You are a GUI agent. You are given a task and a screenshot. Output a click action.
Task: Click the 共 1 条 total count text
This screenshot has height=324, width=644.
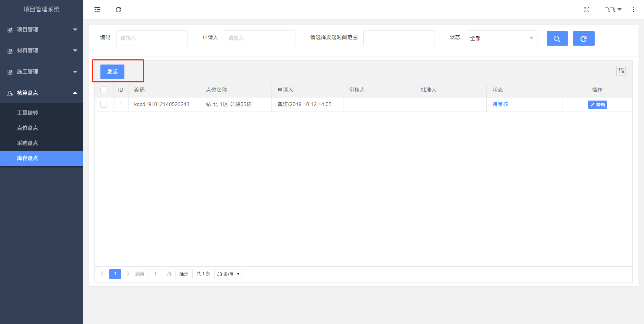coord(203,274)
